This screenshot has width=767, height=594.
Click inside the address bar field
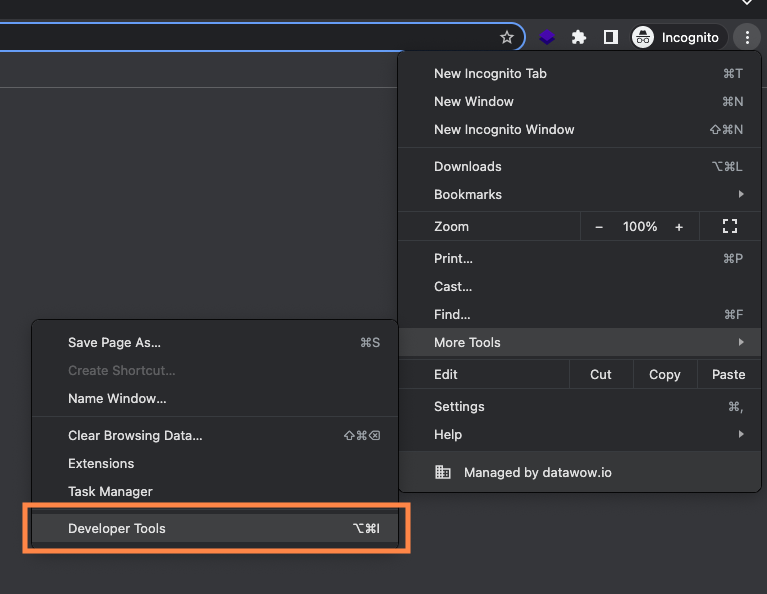(245, 37)
